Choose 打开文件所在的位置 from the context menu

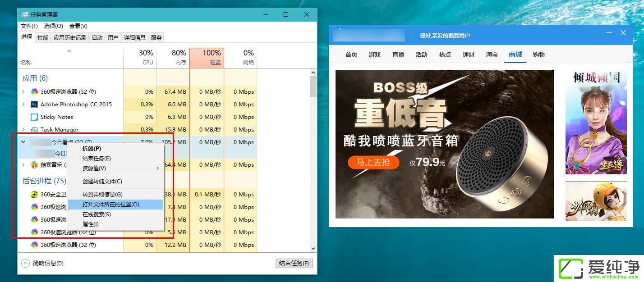tap(111, 205)
